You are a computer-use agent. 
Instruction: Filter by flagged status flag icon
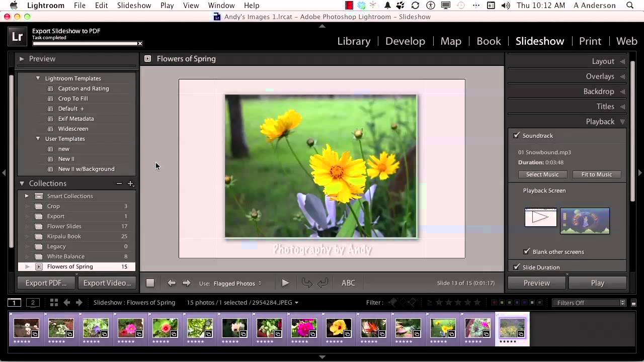[x=393, y=303]
